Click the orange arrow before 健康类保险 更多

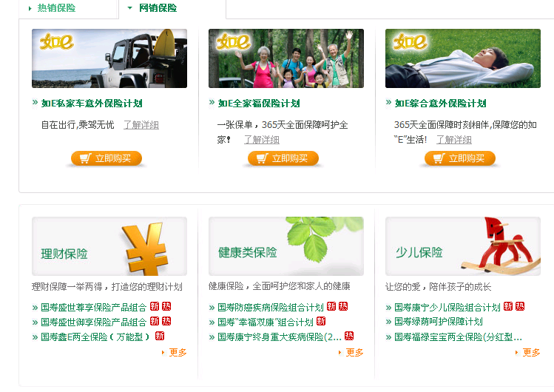340,353
